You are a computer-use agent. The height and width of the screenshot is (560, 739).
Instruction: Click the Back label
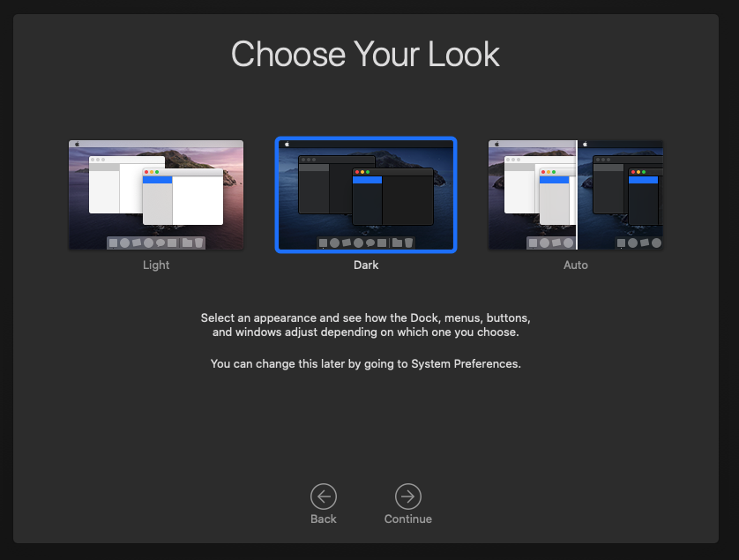(324, 519)
